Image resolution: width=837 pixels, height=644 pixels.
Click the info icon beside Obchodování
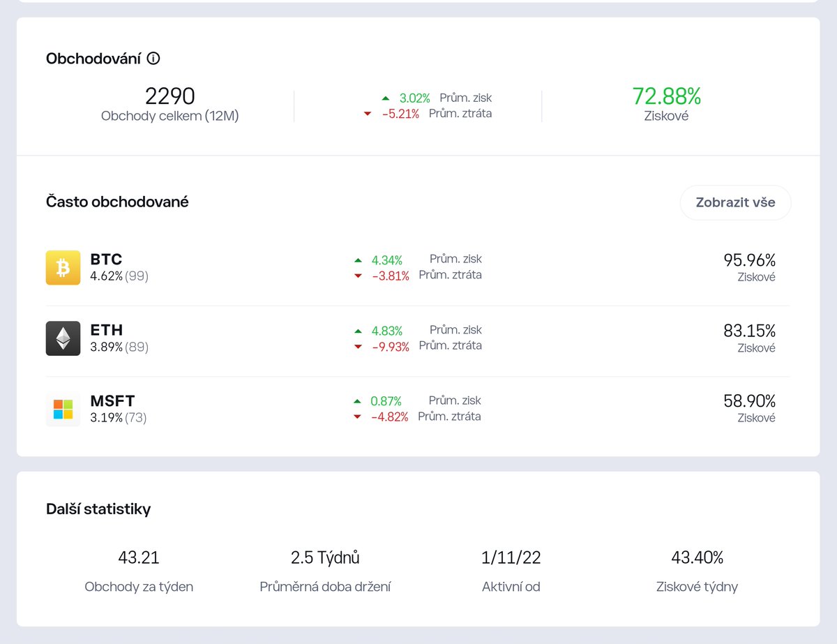tap(153, 59)
